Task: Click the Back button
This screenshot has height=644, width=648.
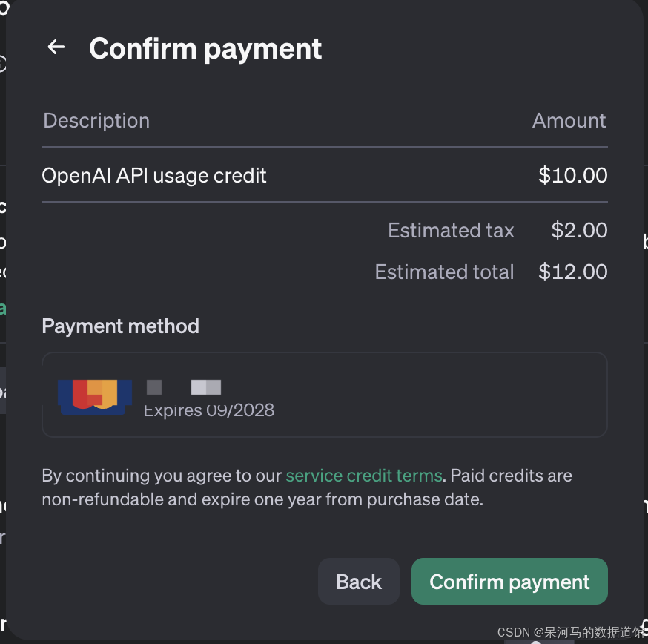Action: click(358, 581)
